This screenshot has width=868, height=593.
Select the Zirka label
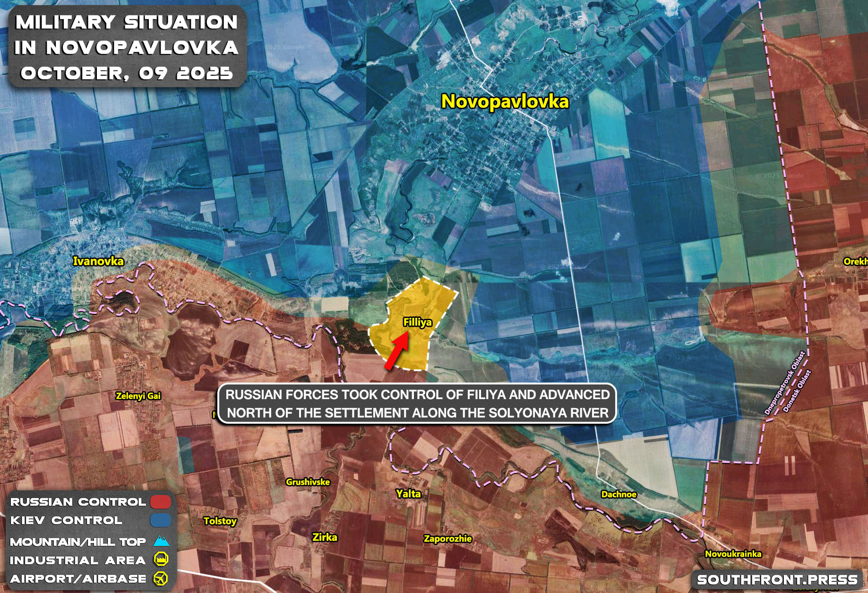(325, 537)
